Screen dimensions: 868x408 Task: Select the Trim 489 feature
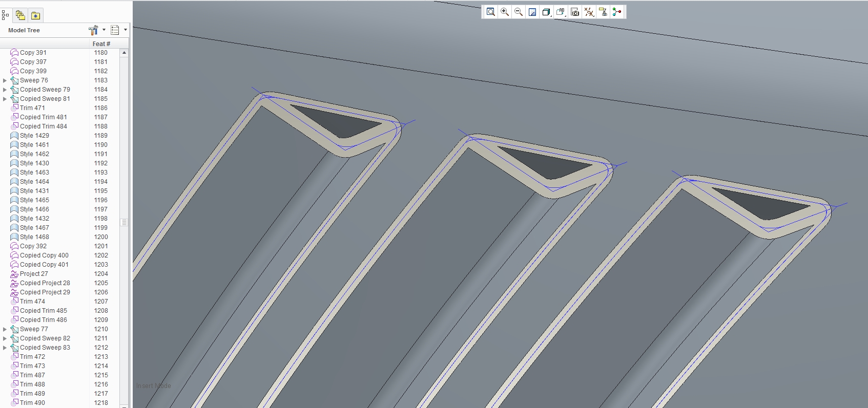[x=32, y=394]
